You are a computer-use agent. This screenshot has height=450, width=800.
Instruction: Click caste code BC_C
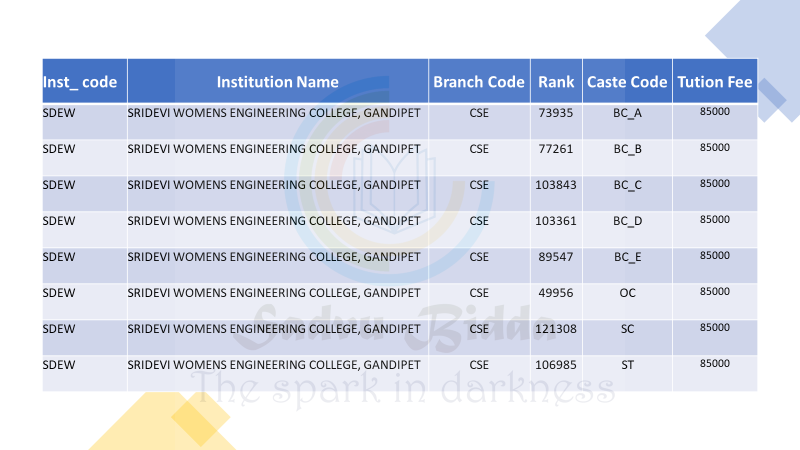628,185
